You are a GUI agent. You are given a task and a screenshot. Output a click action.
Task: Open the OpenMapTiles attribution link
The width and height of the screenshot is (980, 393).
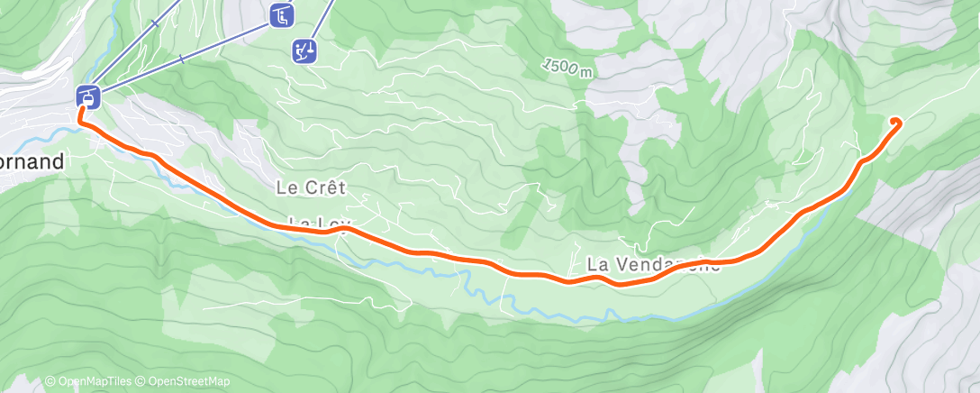coord(89,381)
